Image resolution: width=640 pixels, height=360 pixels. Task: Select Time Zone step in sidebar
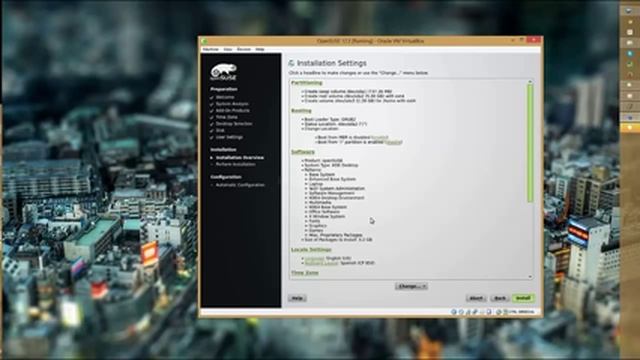tap(227, 117)
